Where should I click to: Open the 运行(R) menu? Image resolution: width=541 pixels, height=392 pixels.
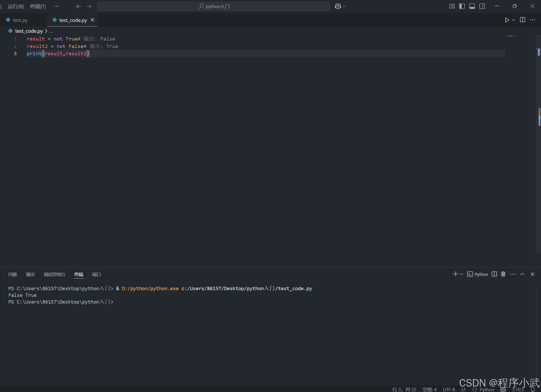click(x=16, y=6)
